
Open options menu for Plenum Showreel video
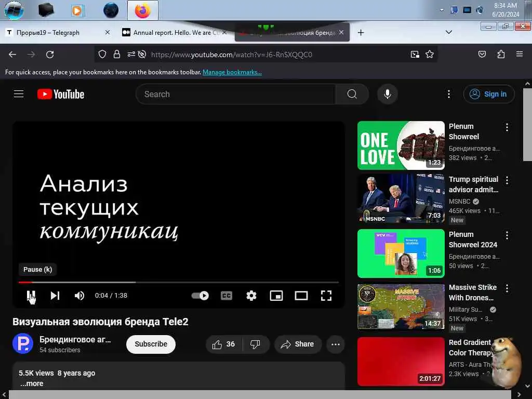click(507, 127)
